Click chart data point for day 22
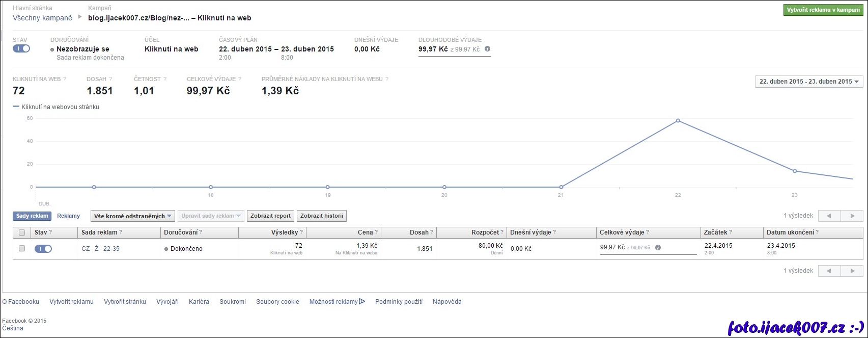This screenshot has width=868, height=338. tap(678, 120)
